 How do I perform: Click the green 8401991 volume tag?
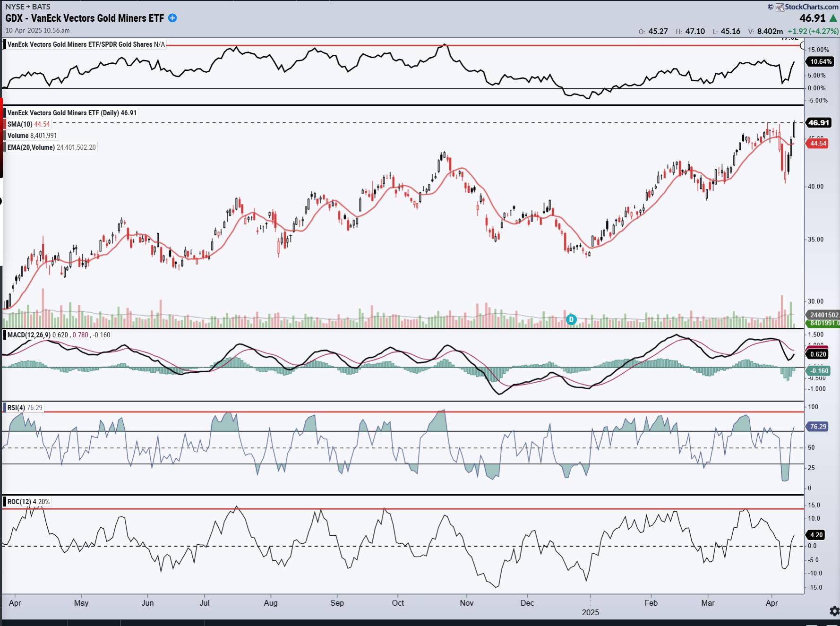823,323
